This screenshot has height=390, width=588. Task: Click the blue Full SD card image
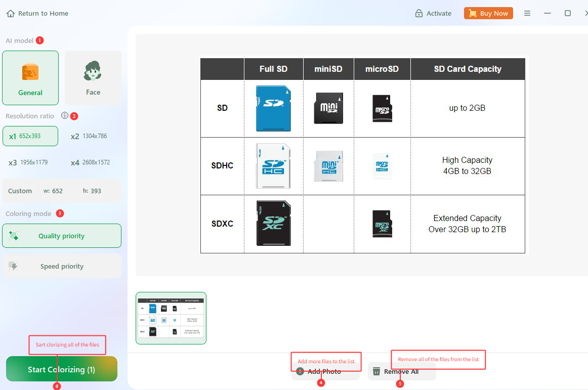point(273,108)
